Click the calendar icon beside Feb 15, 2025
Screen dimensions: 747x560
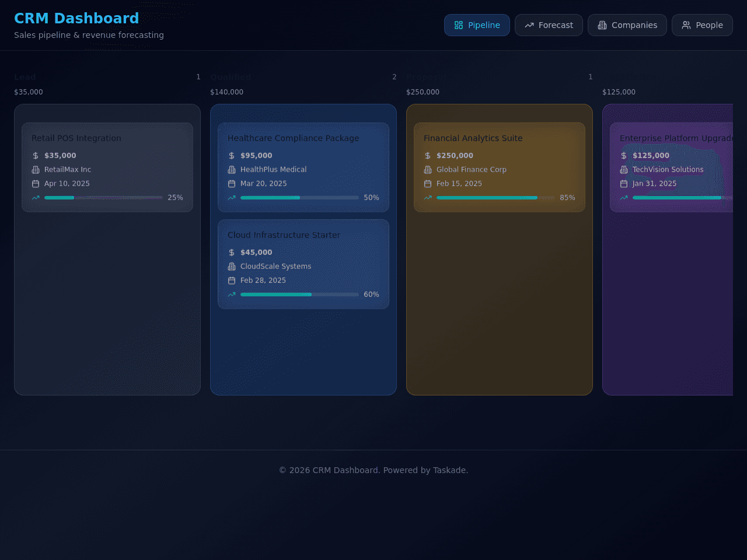pos(428,184)
